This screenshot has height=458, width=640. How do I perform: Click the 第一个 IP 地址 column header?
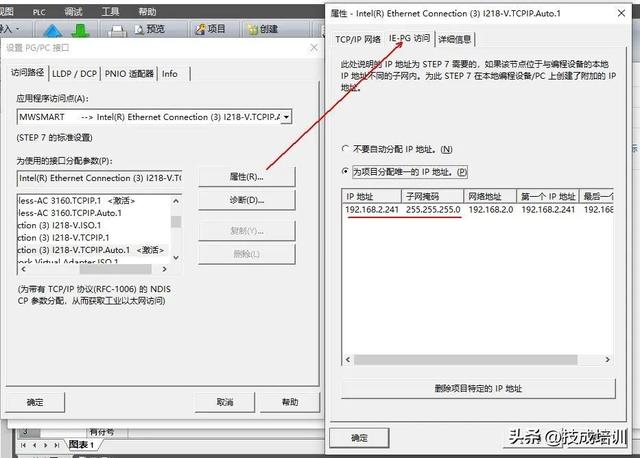tap(548, 197)
